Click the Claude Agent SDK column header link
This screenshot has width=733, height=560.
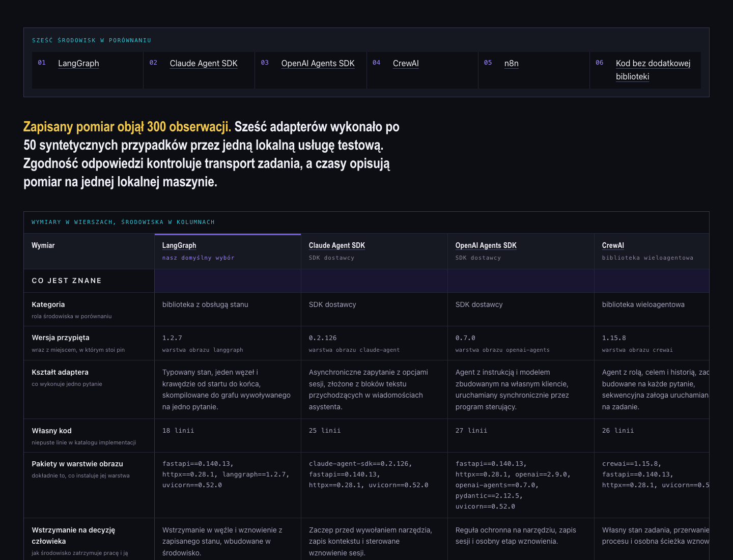click(x=337, y=245)
